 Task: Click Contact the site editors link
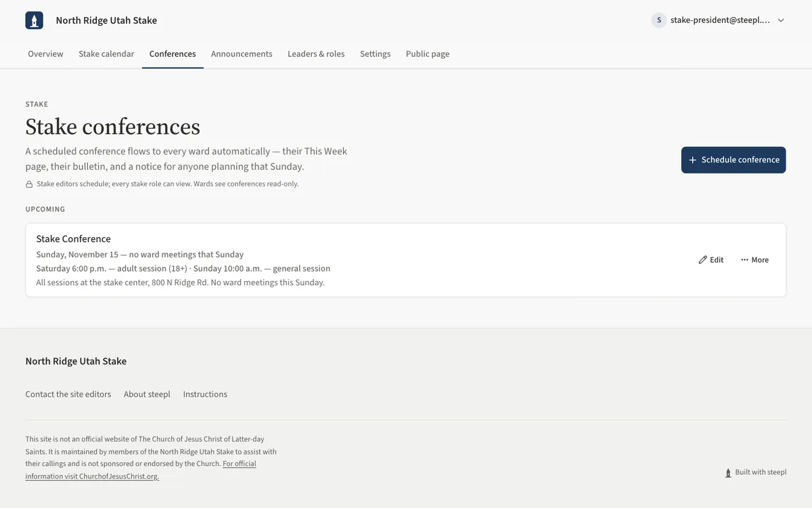pos(68,394)
